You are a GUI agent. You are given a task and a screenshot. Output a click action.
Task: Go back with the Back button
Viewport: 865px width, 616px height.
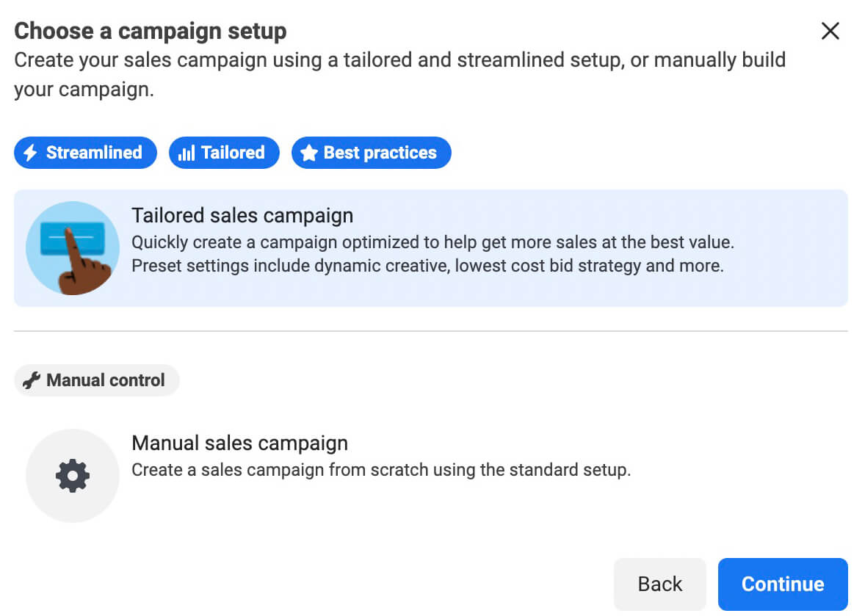(x=659, y=584)
